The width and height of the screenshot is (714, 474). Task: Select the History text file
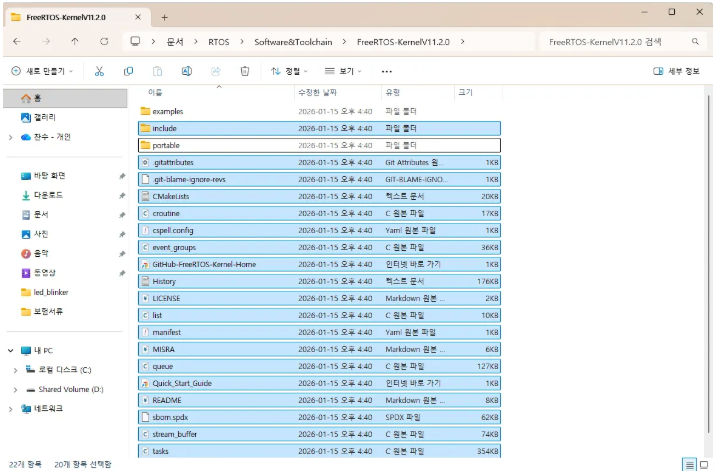tap(319, 281)
